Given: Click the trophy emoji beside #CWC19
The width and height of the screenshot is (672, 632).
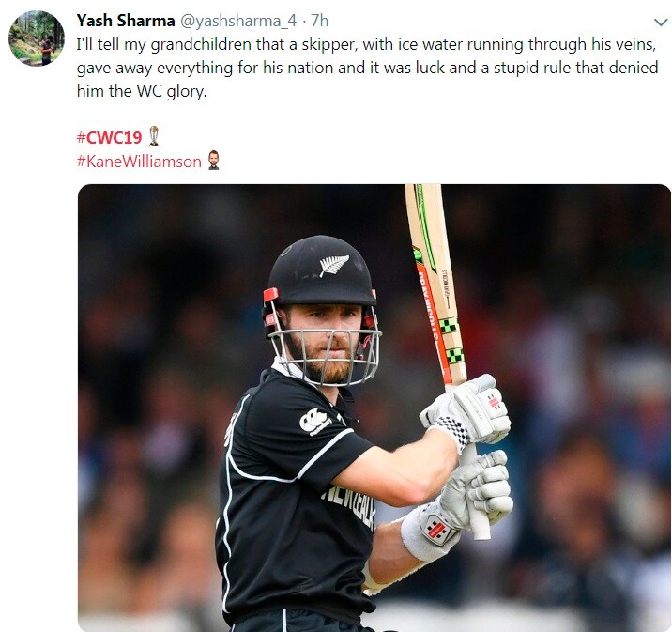Looking at the screenshot, I should [x=154, y=136].
